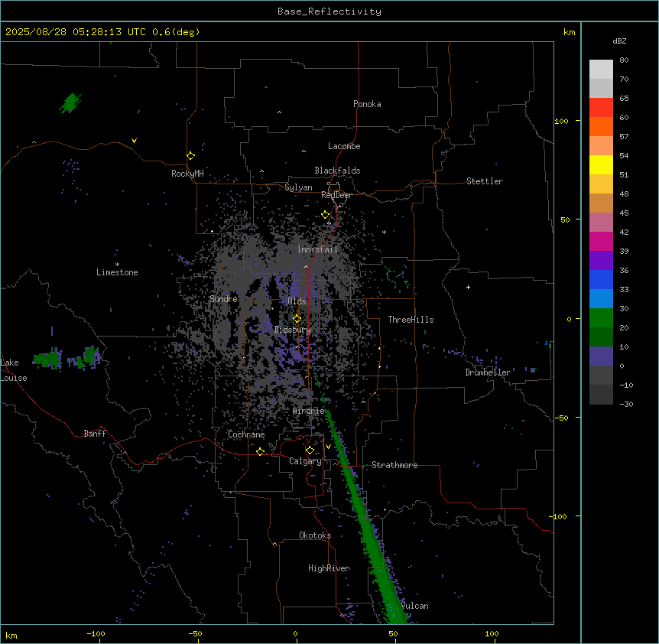The width and height of the screenshot is (659, 644).
Task: Select the RedDeer city label
Action: [336, 195]
